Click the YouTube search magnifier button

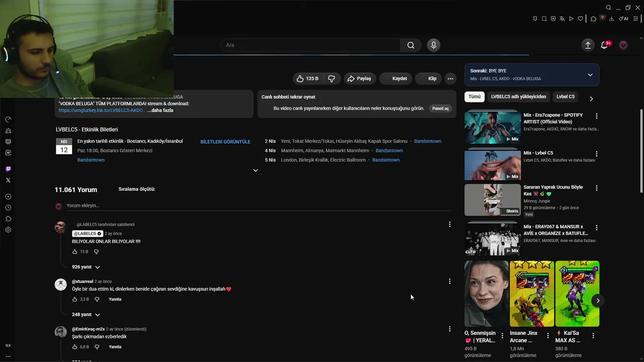tap(411, 45)
